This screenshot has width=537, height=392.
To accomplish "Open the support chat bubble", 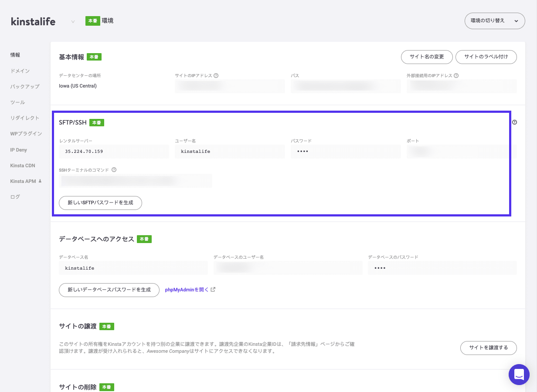I will (519, 374).
